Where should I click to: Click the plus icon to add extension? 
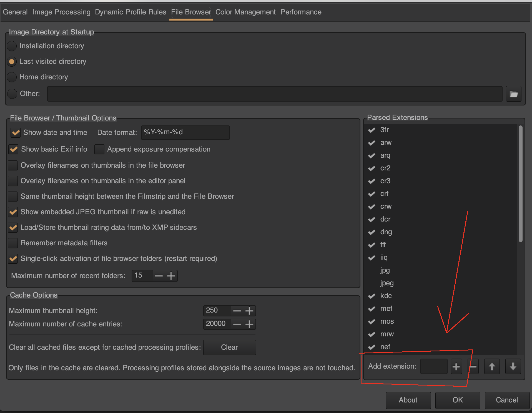pos(456,367)
